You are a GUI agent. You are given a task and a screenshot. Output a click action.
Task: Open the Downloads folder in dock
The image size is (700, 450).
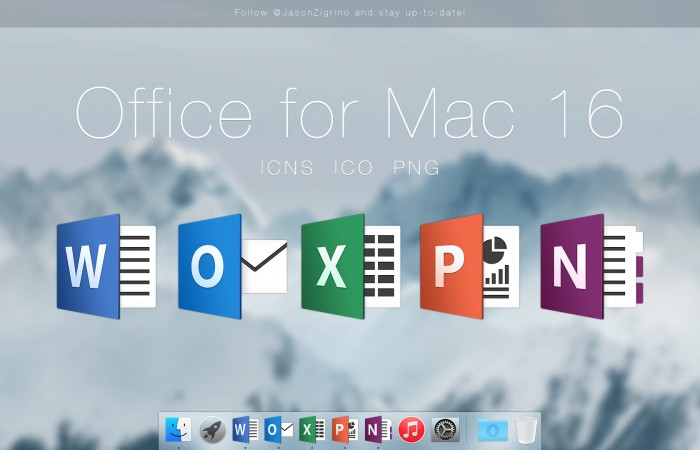pyautogui.click(x=492, y=429)
